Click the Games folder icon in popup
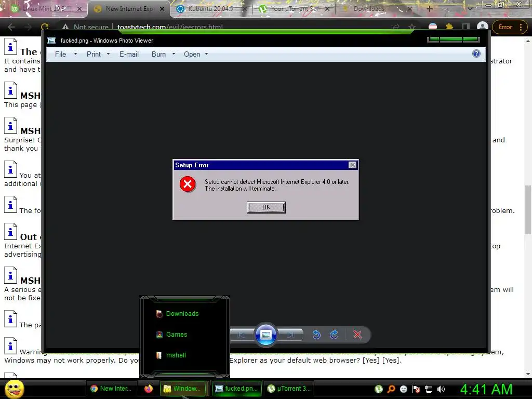 click(x=159, y=335)
